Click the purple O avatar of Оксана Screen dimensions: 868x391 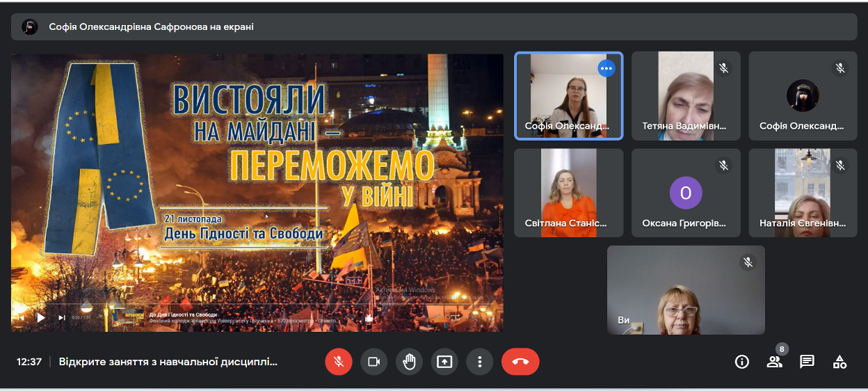pyautogui.click(x=685, y=193)
